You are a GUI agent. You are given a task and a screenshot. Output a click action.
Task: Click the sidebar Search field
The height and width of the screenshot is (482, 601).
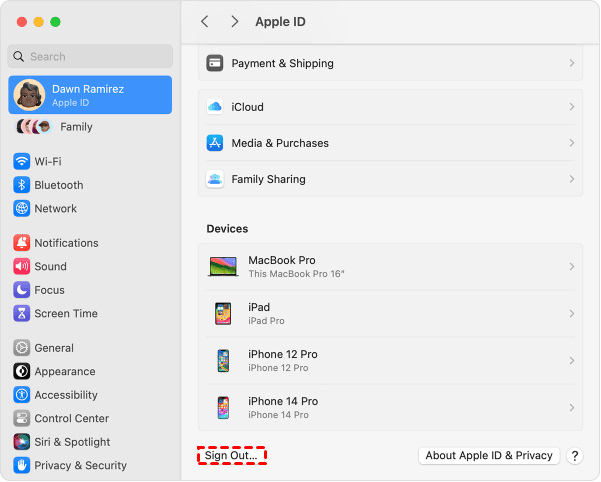(x=90, y=57)
